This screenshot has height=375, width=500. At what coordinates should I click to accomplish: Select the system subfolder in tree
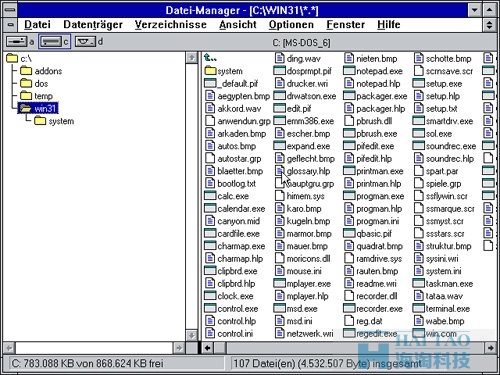tap(54, 121)
